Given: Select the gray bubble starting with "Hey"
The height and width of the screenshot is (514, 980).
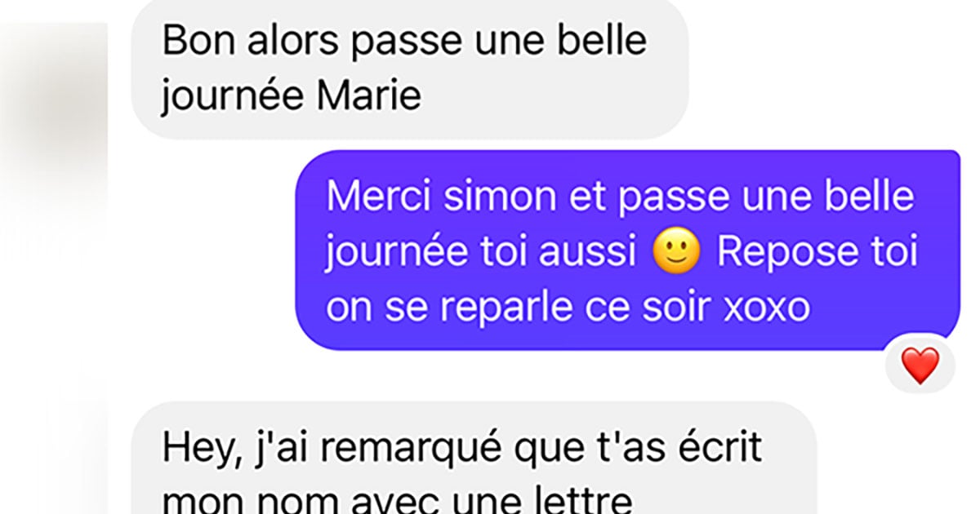Looking at the screenshot, I should 474,458.
